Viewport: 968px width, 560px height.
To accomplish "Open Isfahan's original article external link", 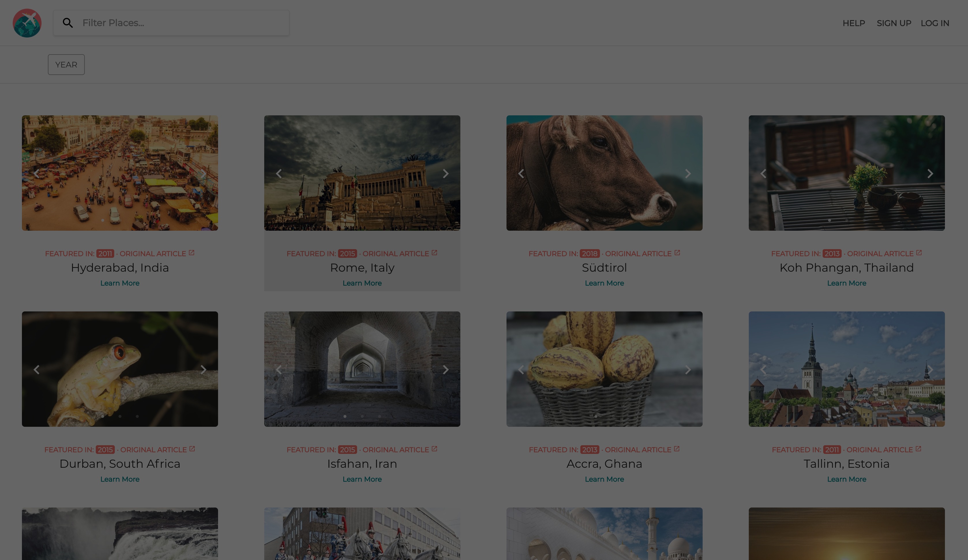I will (400, 449).
